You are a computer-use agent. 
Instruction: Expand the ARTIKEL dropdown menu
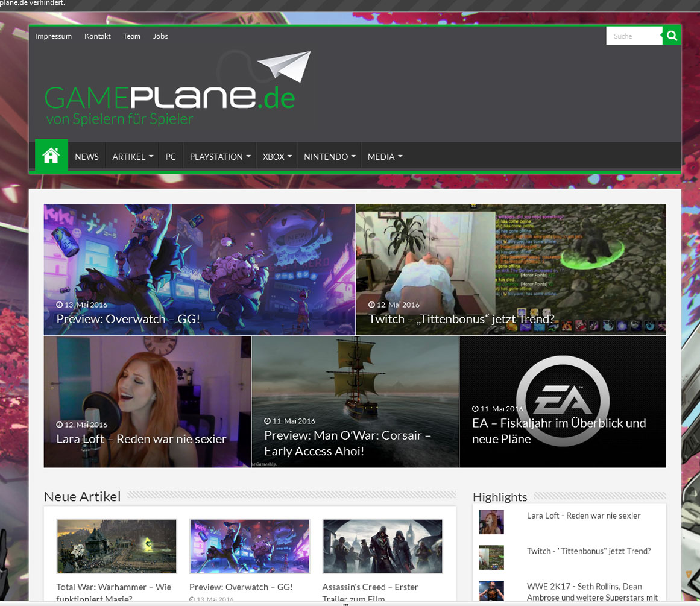(x=133, y=157)
